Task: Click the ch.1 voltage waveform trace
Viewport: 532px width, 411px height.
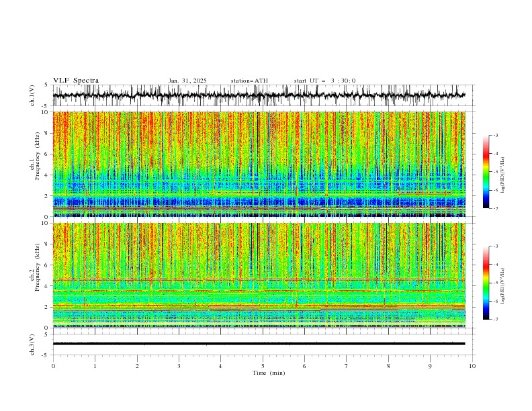Action: coord(259,95)
